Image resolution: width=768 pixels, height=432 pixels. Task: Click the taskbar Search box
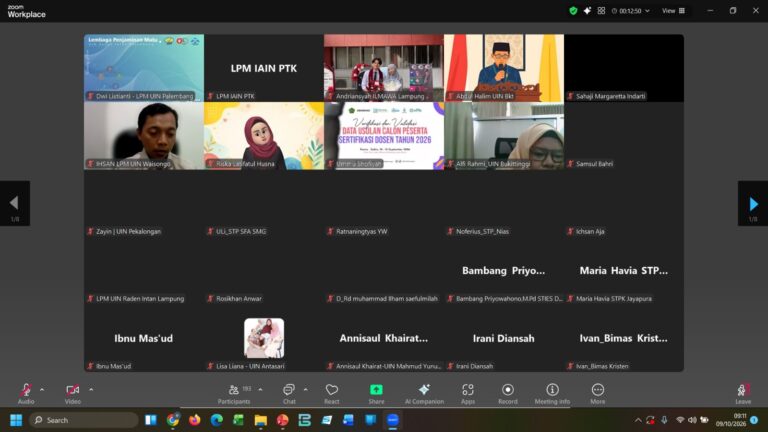(x=84, y=420)
